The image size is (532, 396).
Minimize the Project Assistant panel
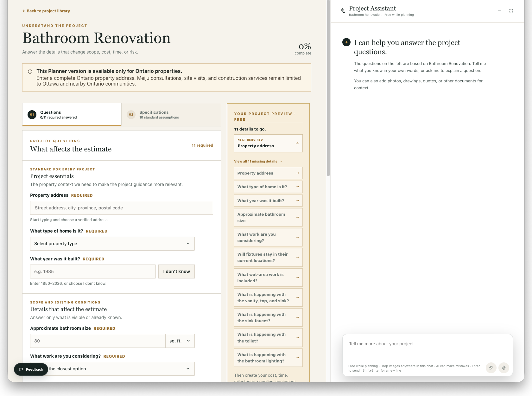[x=499, y=11]
